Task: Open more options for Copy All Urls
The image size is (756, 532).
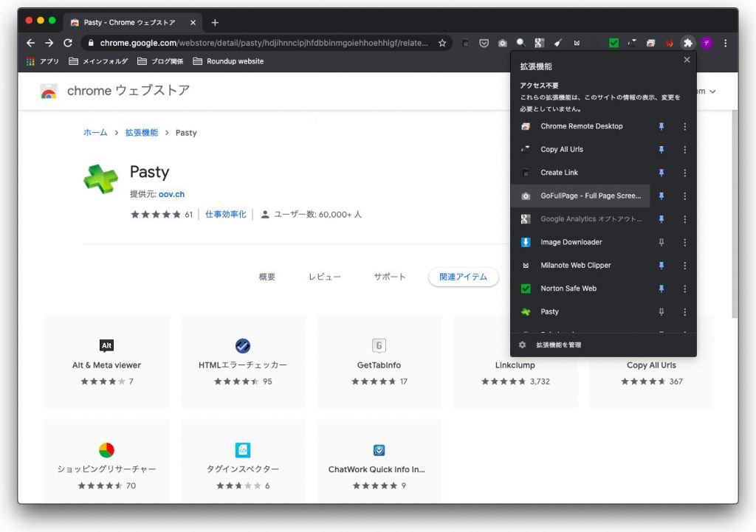Action: 684,149
